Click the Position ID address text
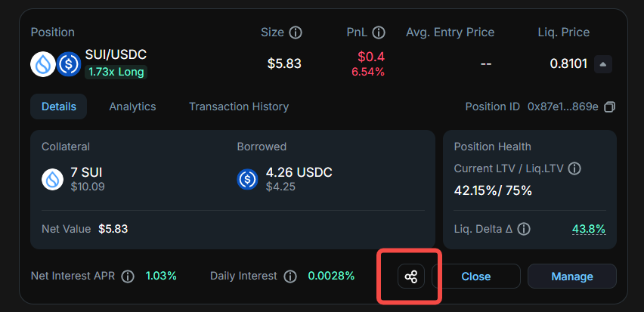This screenshot has height=312, width=644. 562,107
